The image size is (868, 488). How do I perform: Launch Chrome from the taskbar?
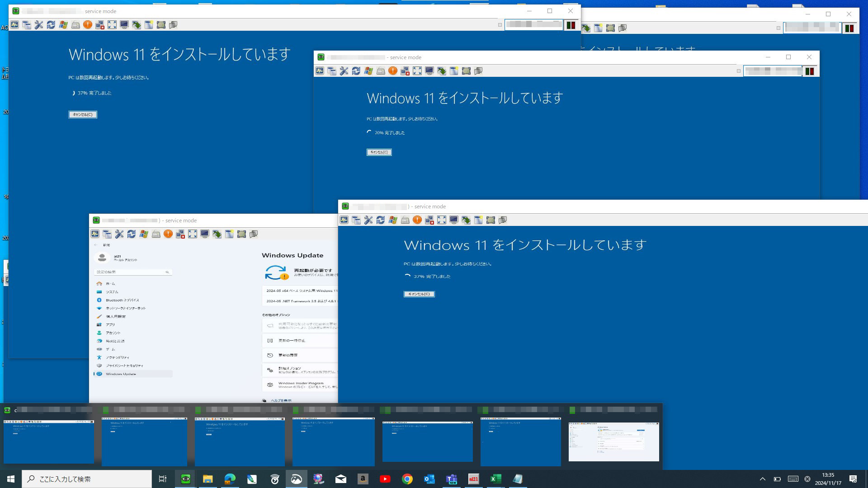tap(407, 479)
